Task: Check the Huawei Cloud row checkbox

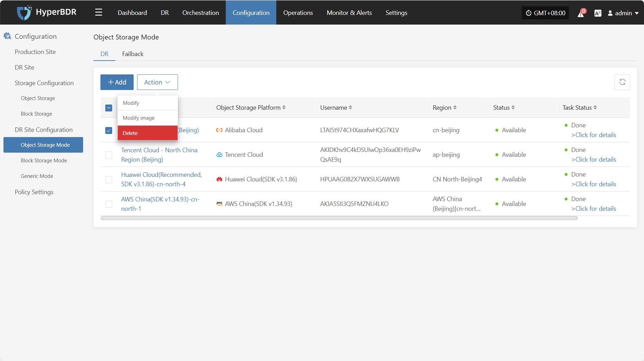Action: tap(109, 180)
